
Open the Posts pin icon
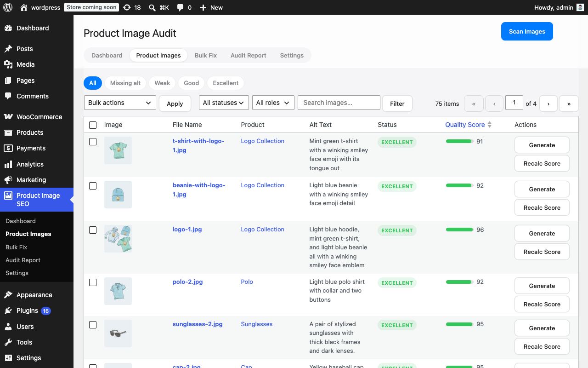(x=8, y=49)
